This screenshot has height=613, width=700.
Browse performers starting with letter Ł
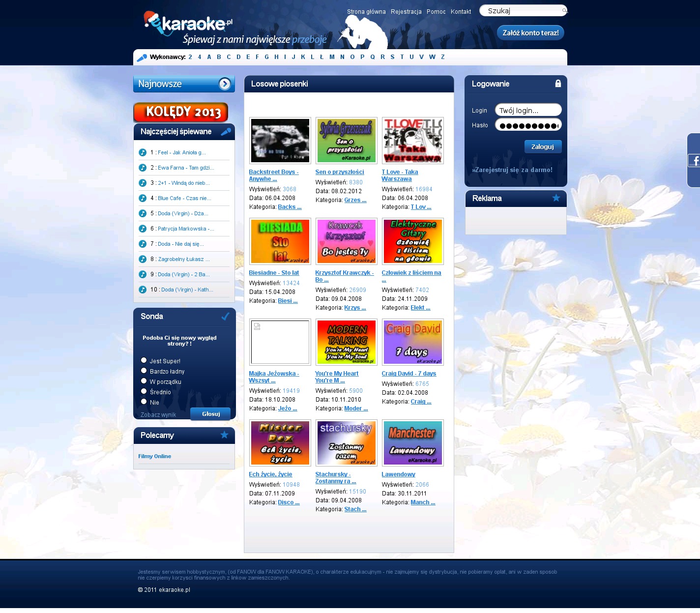pyautogui.click(x=321, y=57)
